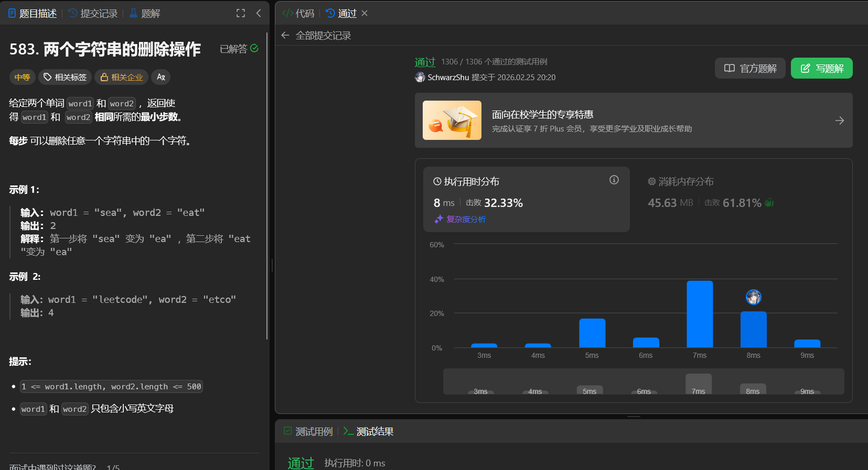Click the user avatar marker on chart

[753, 297]
